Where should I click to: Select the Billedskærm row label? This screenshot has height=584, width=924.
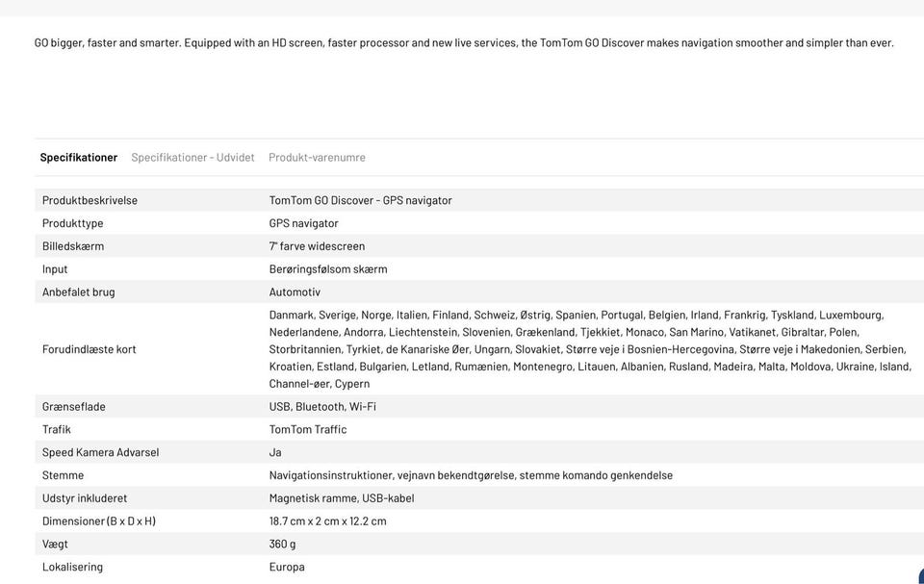point(73,246)
